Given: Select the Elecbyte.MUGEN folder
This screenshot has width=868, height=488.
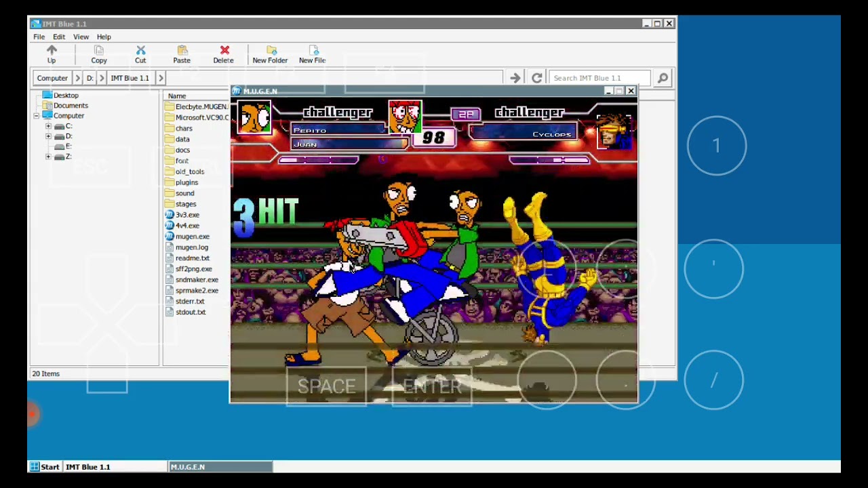Looking at the screenshot, I should pyautogui.click(x=197, y=106).
